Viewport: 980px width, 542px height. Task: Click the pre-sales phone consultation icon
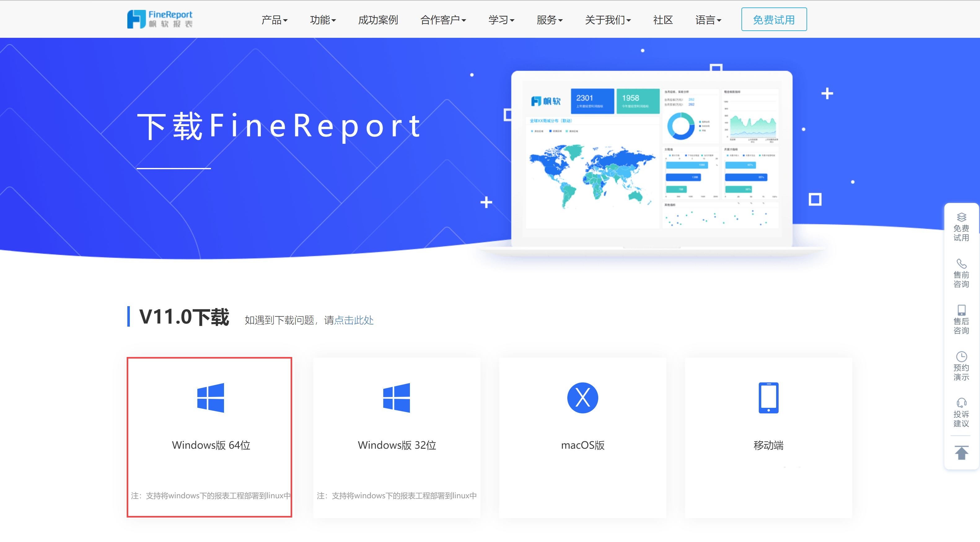(x=961, y=264)
